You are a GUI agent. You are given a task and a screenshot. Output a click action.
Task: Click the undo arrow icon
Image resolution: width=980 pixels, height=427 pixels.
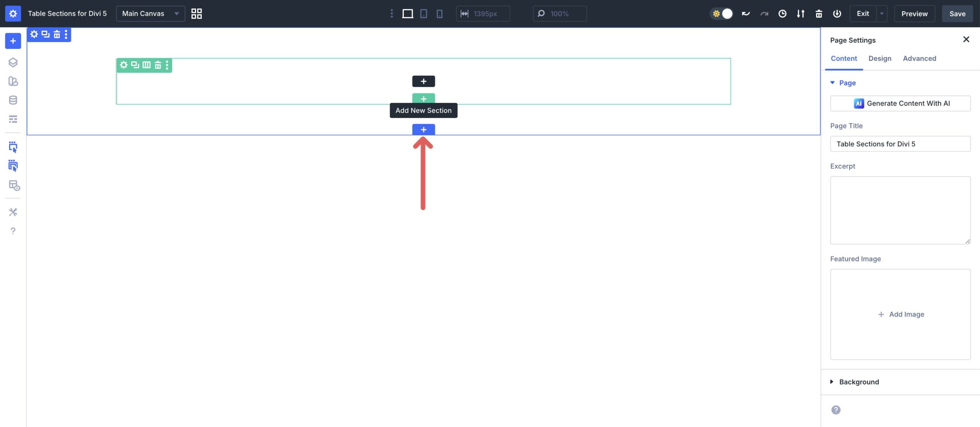coord(745,13)
